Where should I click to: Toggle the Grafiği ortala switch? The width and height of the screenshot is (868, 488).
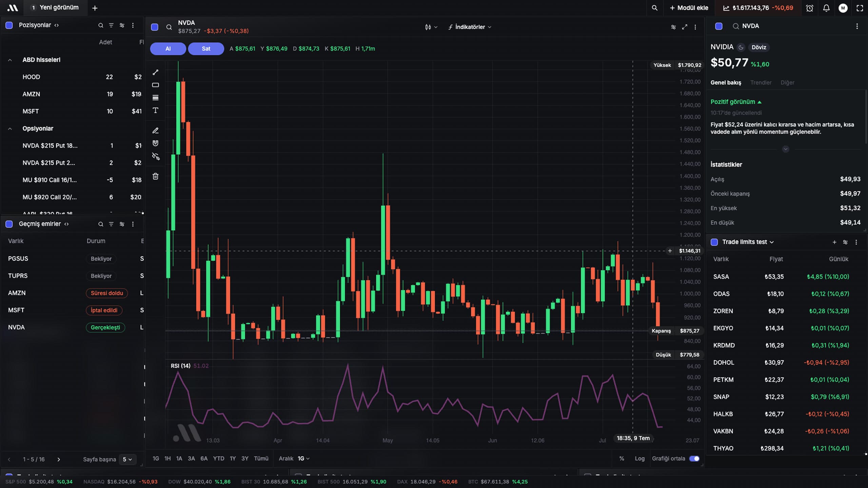(x=694, y=459)
